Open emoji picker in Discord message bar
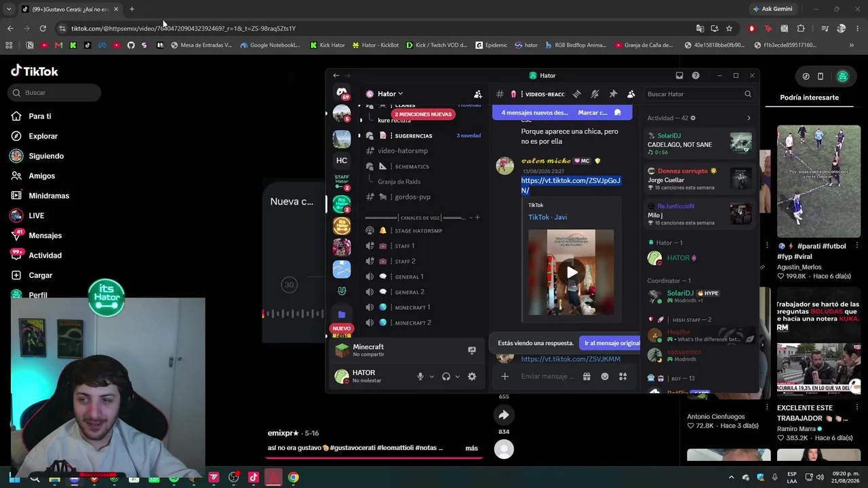The image size is (868, 488). pos(605,377)
